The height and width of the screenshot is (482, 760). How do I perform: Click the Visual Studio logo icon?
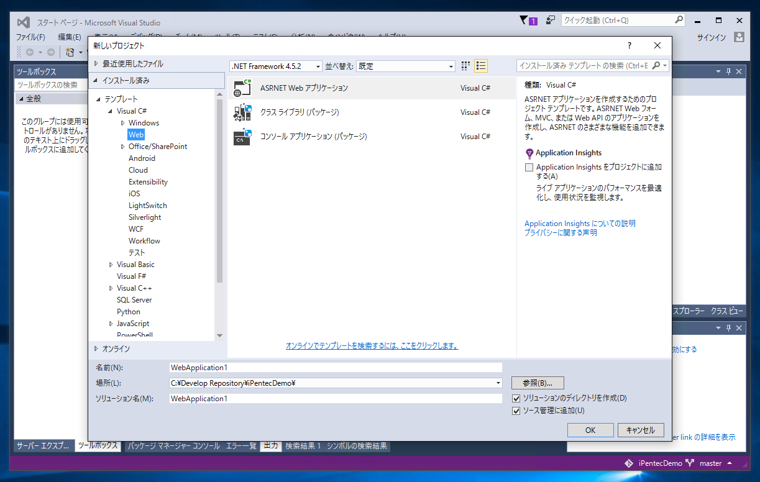[23, 22]
